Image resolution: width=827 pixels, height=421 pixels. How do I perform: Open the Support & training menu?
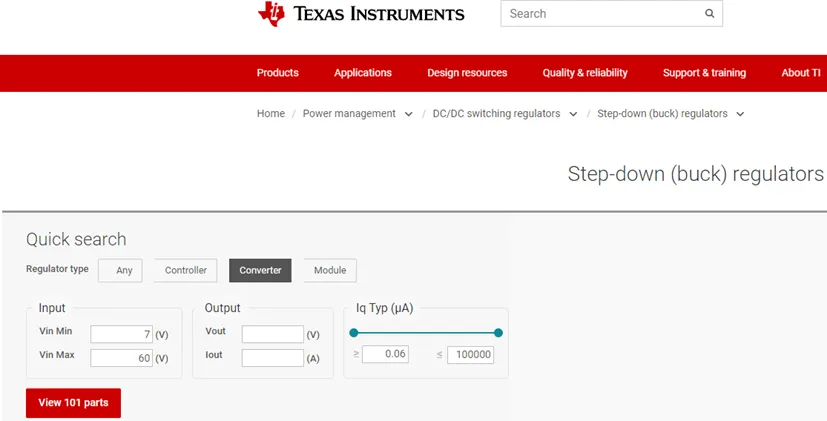coord(704,73)
